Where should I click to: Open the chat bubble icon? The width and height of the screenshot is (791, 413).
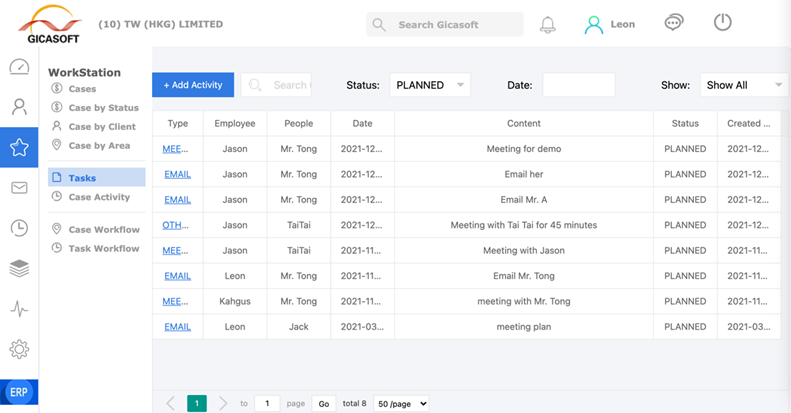pyautogui.click(x=674, y=23)
